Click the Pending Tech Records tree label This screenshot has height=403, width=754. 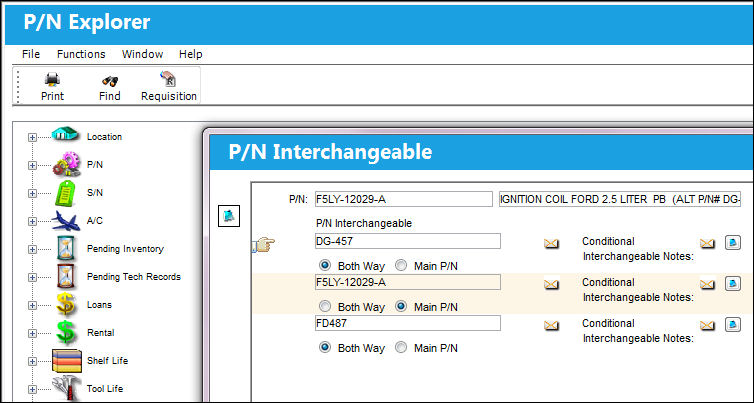134,277
